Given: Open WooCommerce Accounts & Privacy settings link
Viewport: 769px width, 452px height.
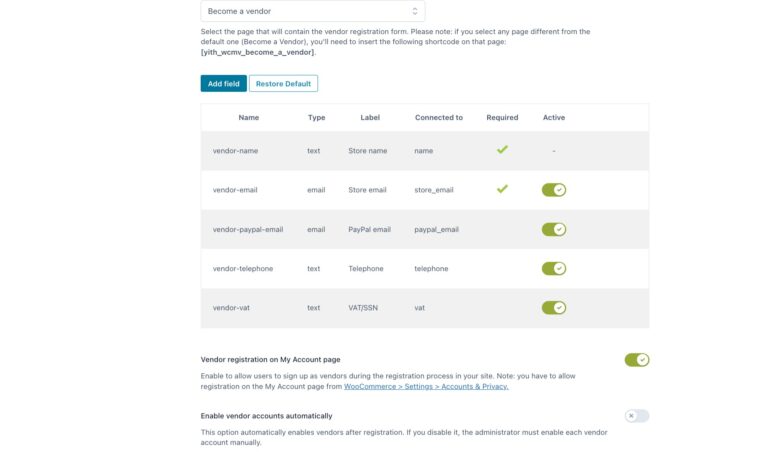Looking at the screenshot, I should [426, 386].
